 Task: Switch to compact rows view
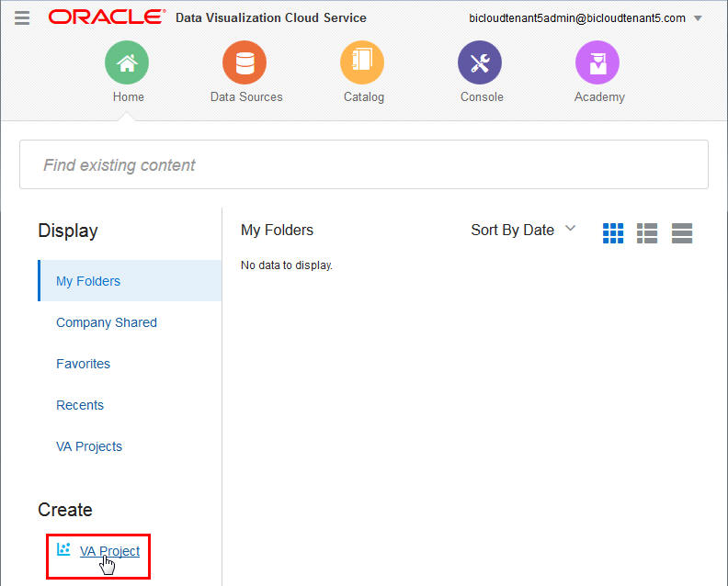click(682, 233)
